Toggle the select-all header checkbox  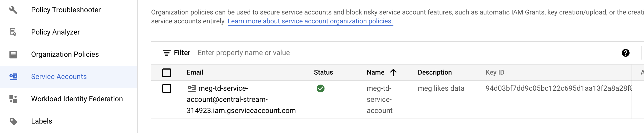[167, 73]
